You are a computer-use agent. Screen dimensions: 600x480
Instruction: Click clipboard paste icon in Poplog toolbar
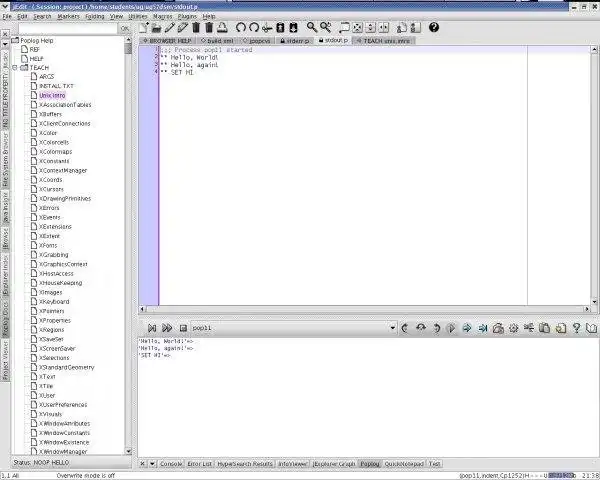tap(545, 328)
